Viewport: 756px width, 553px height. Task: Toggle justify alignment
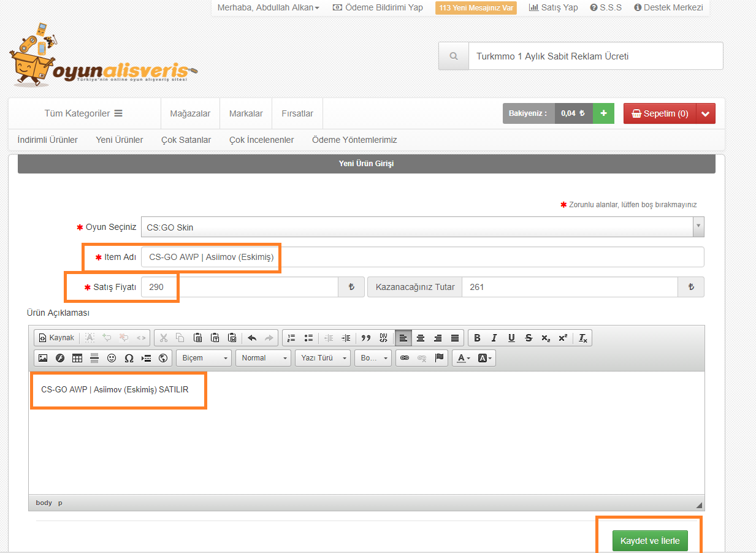[x=455, y=338]
